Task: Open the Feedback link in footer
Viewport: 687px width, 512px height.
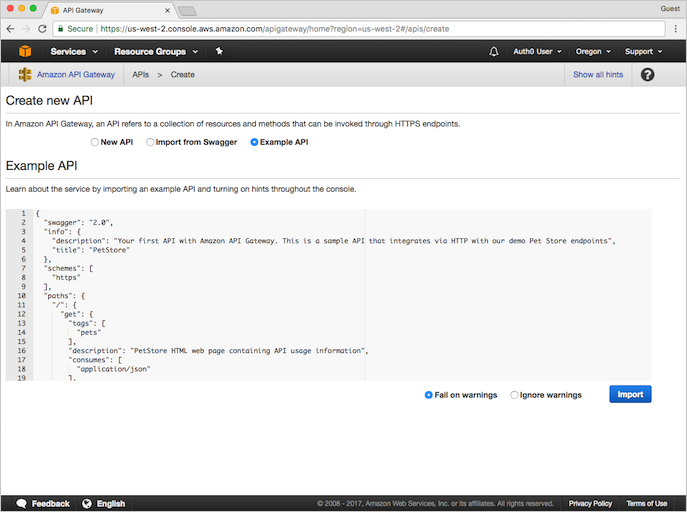Action: (51, 504)
